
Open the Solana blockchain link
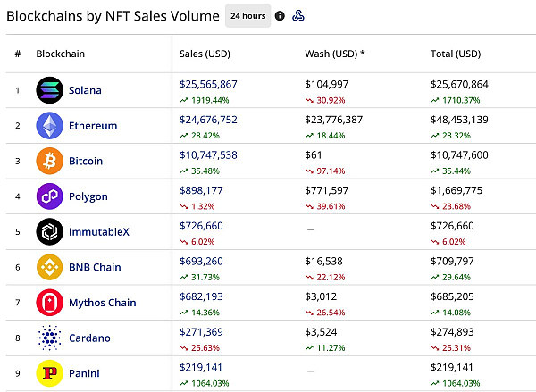pyautogui.click(x=86, y=90)
